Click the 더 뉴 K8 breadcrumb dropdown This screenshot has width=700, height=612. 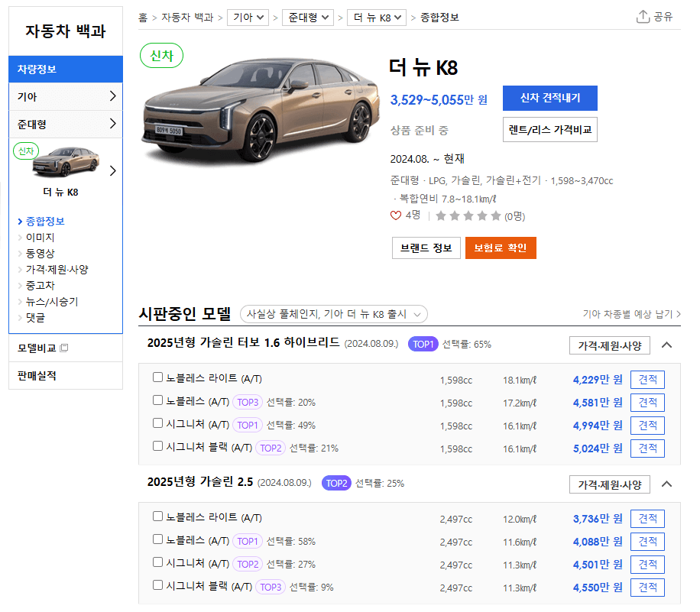click(x=376, y=17)
